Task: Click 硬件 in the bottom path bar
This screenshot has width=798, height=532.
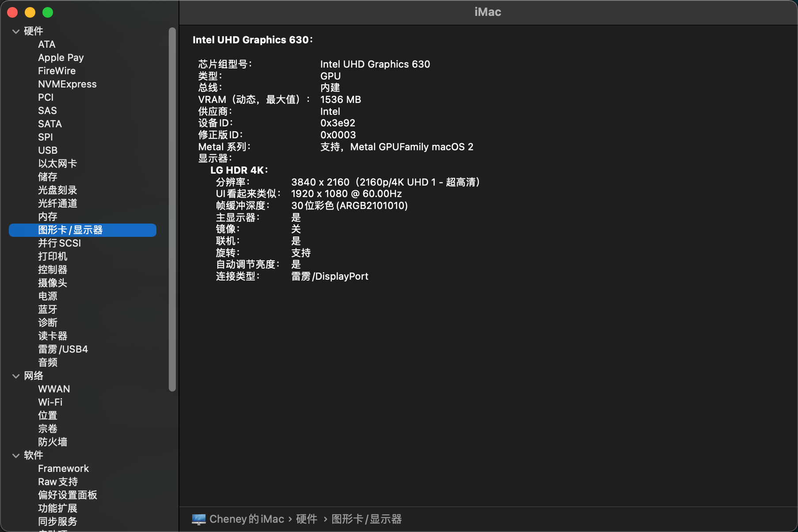Action: tap(307, 519)
